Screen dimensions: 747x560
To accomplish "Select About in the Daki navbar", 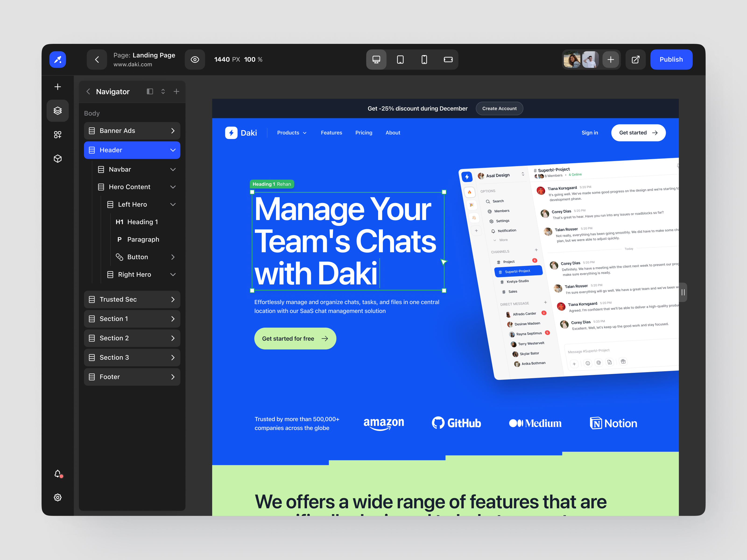I will tap(393, 133).
